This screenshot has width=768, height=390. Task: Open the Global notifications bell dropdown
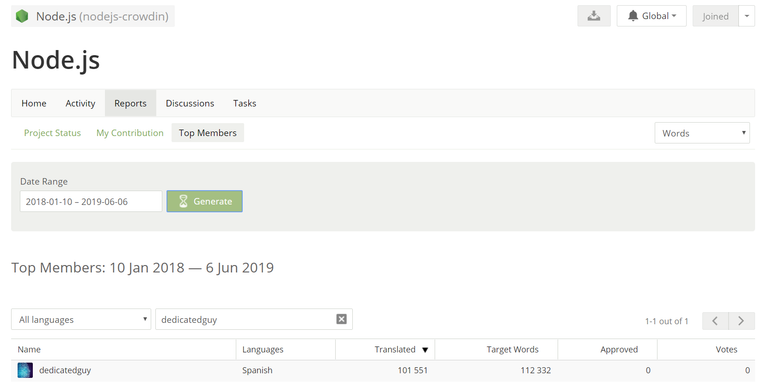click(x=651, y=16)
